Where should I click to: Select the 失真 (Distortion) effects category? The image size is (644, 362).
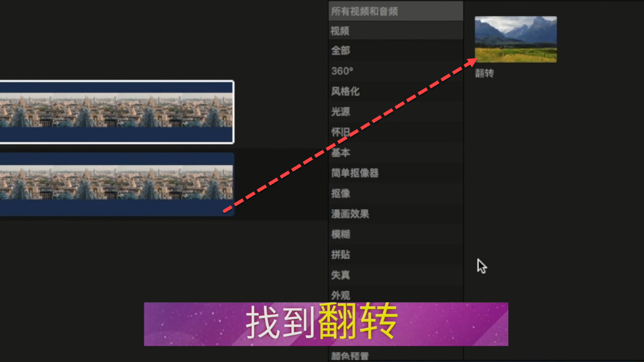point(340,275)
